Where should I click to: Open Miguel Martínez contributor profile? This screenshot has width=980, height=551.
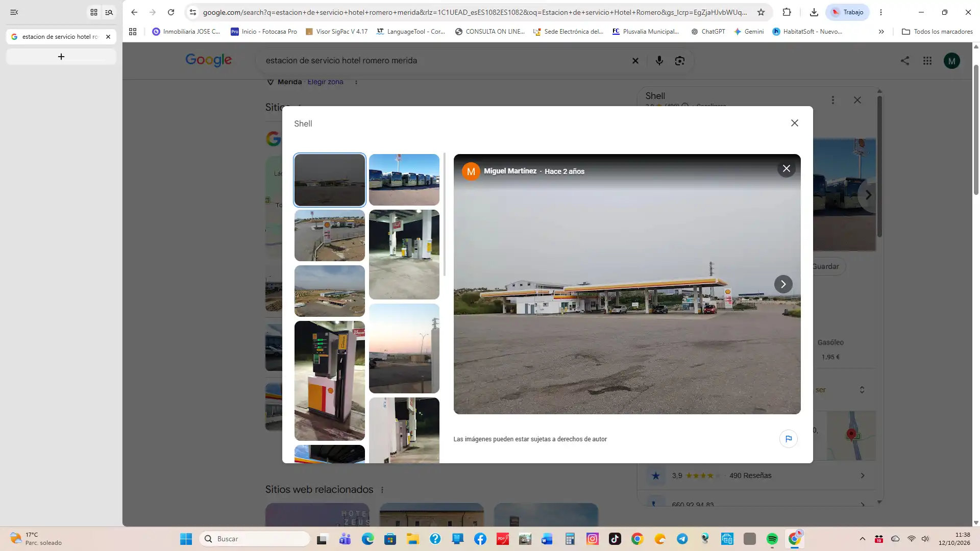click(x=510, y=171)
